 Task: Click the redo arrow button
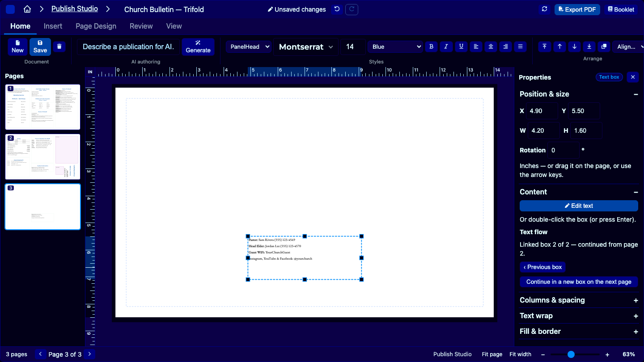click(352, 9)
